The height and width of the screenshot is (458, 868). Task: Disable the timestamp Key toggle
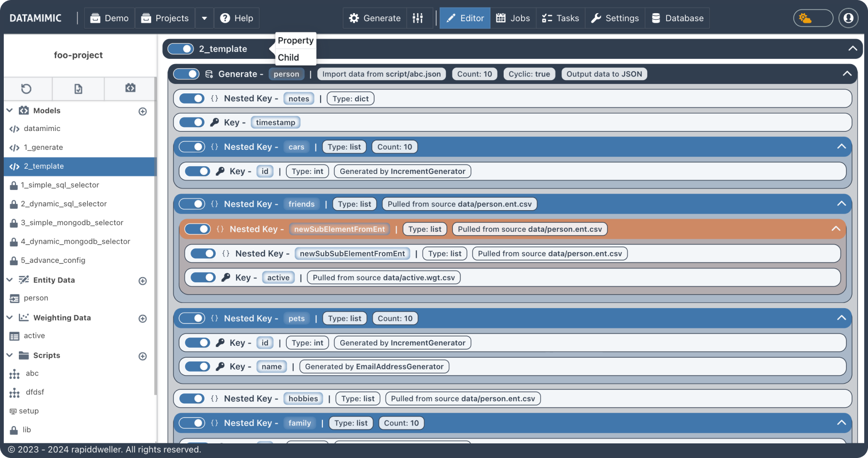pos(192,123)
